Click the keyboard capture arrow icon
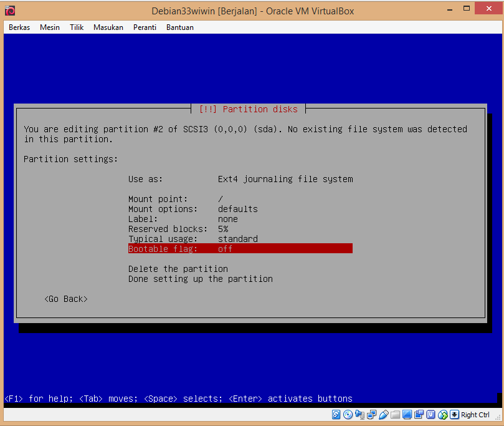504x426 pixels. coord(454,415)
